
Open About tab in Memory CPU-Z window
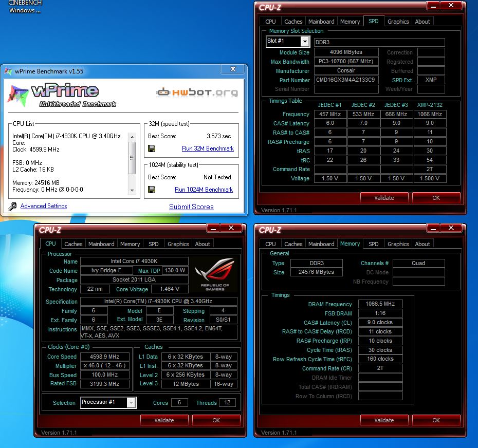[422, 244]
